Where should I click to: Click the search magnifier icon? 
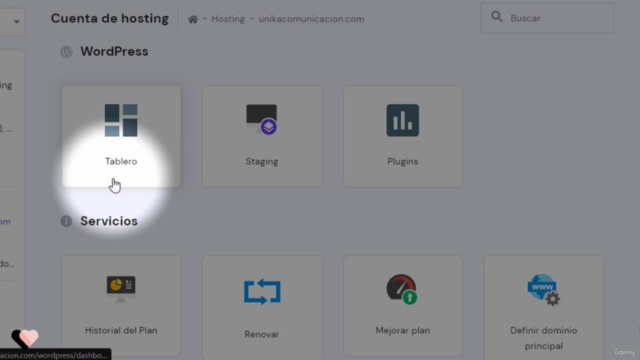click(x=497, y=17)
